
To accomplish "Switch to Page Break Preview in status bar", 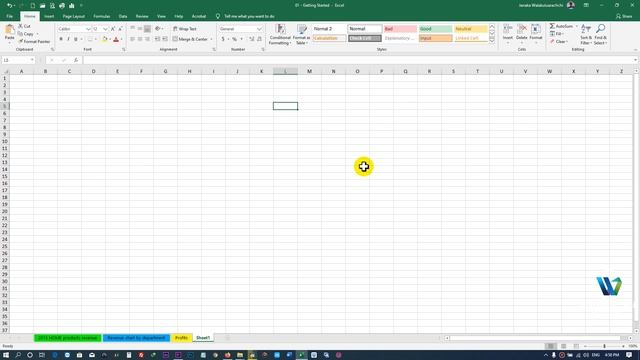I will (x=576, y=346).
